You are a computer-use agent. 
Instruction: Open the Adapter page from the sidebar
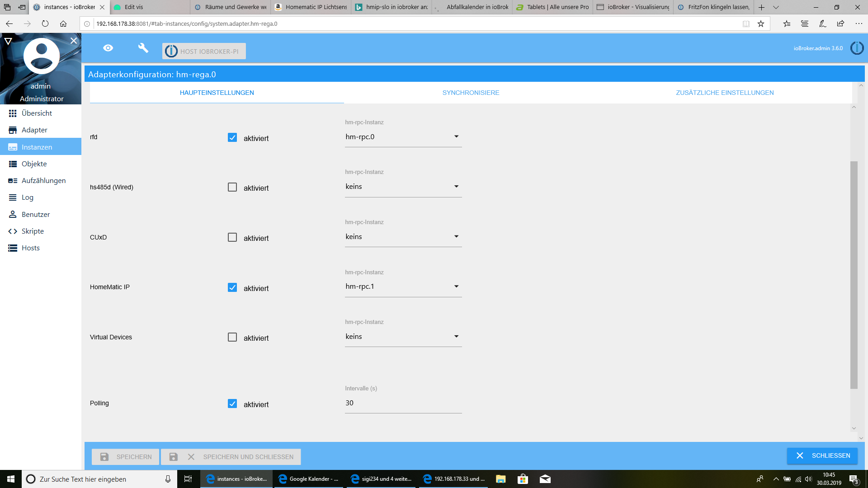click(34, 130)
